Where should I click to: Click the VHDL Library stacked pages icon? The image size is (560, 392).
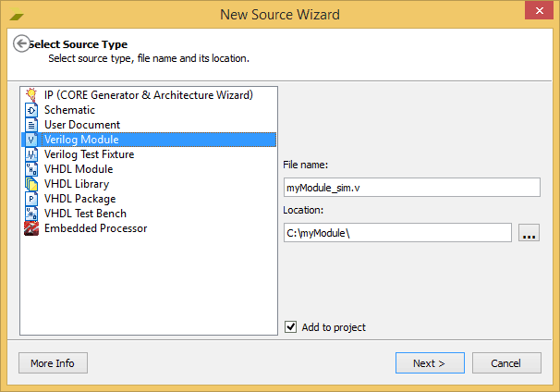pos(31,184)
